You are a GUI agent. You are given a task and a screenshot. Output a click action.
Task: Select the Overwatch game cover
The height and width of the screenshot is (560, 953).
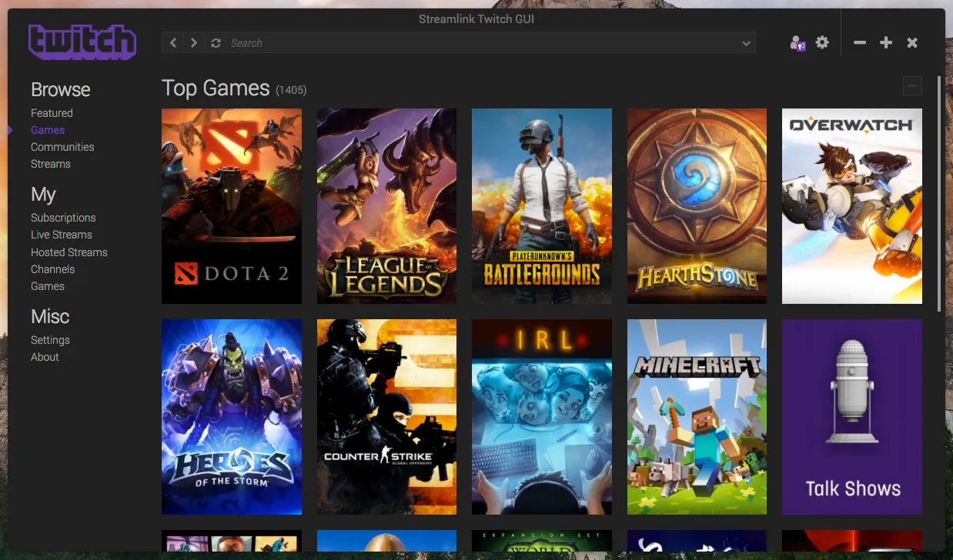pyautogui.click(x=852, y=206)
